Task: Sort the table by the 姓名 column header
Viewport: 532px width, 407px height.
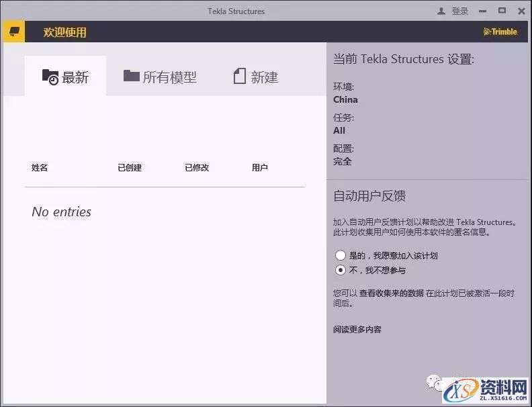Action: [40, 167]
